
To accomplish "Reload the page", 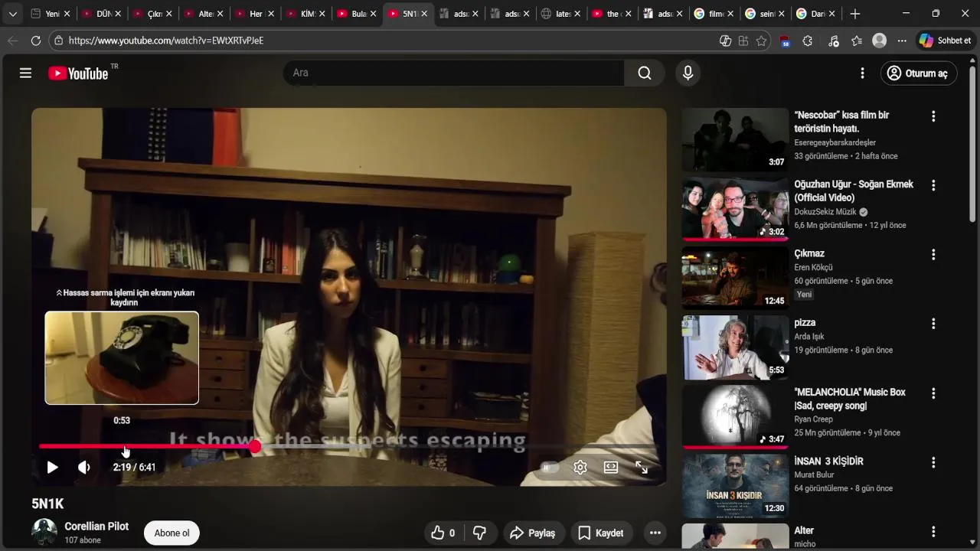I will [35, 41].
